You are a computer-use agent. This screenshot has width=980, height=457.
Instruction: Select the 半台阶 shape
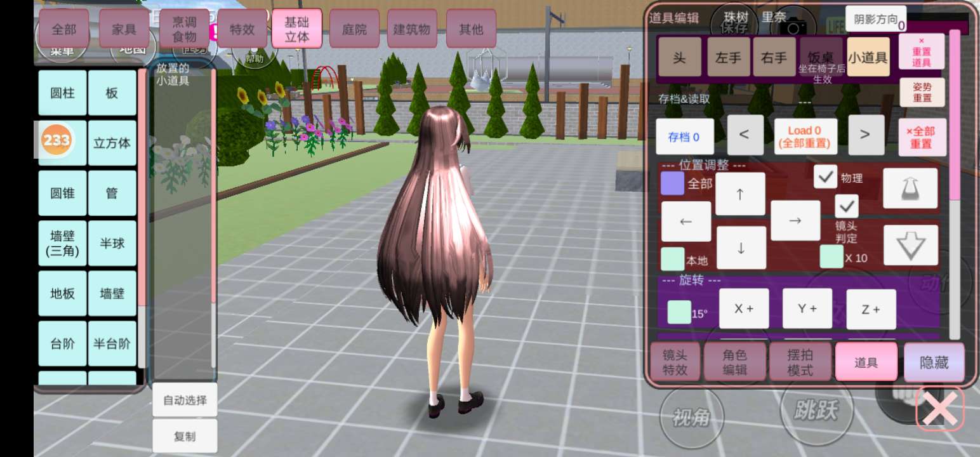pos(112,343)
